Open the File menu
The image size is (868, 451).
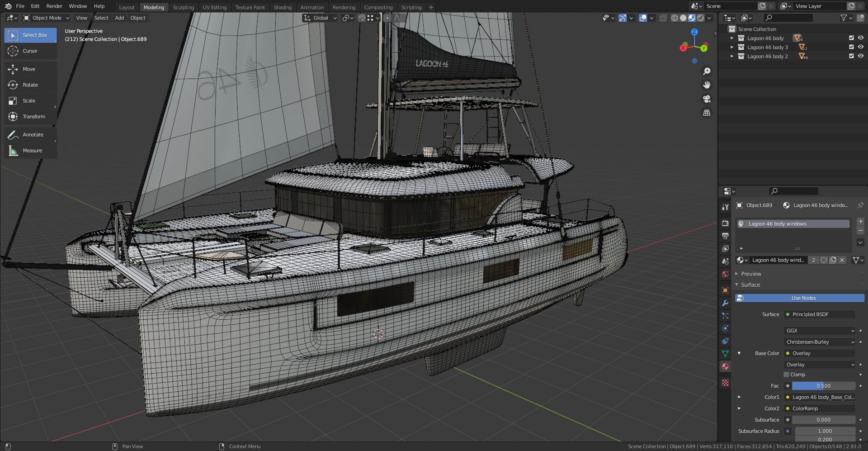[20, 6]
